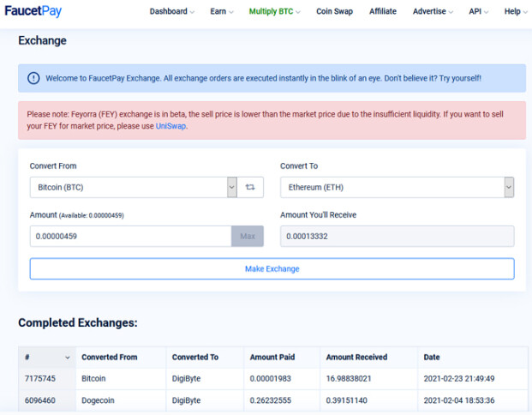Go to Coin Swap page
This screenshot has height=415, width=532.
tap(335, 11)
